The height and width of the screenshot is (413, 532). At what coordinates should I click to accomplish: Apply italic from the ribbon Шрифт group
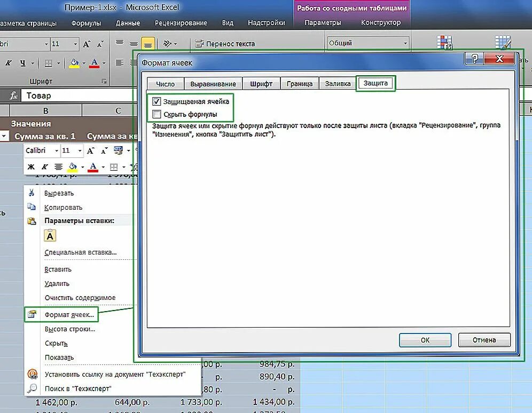tap(9, 63)
